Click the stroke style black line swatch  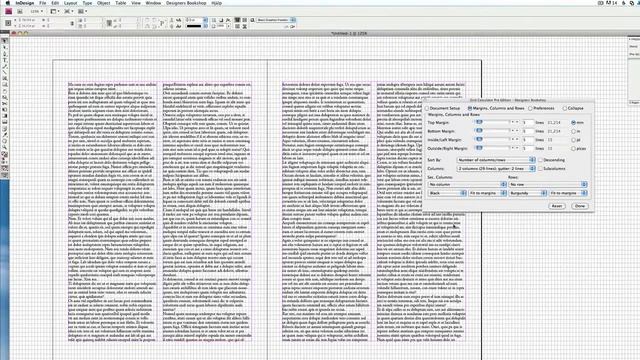[194, 26]
